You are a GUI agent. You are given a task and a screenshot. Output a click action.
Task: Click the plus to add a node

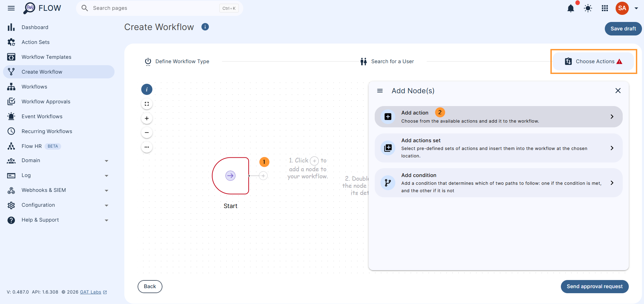tap(263, 176)
